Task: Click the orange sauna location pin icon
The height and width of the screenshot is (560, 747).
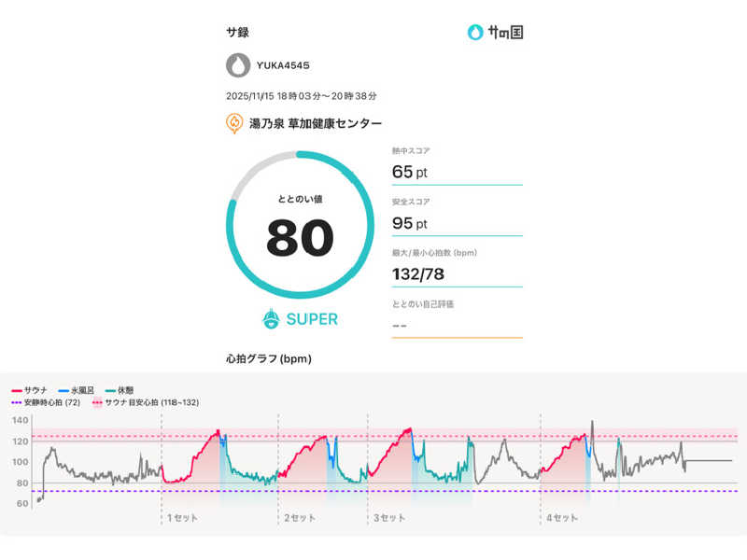Action: 234,123
